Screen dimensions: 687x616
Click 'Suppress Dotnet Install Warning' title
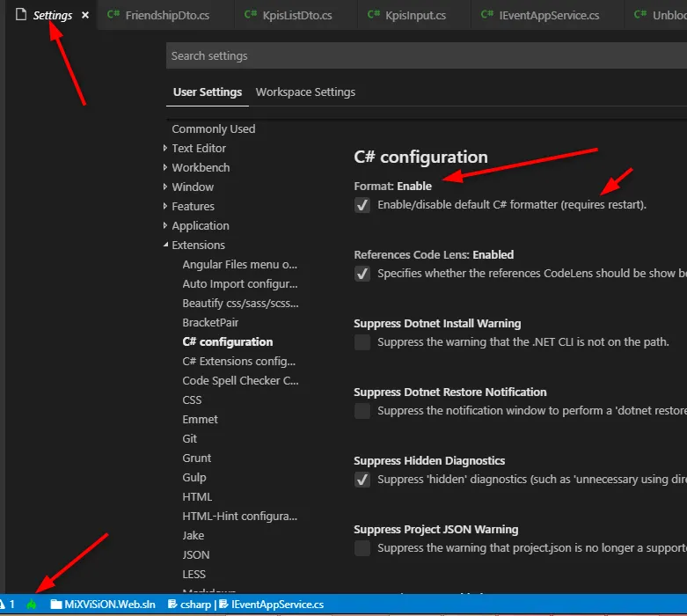tap(437, 324)
